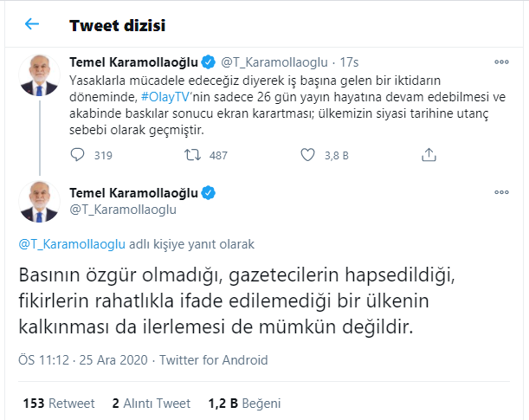Open more options on the first tweet
This screenshot has height=420, width=529.
(x=501, y=62)
